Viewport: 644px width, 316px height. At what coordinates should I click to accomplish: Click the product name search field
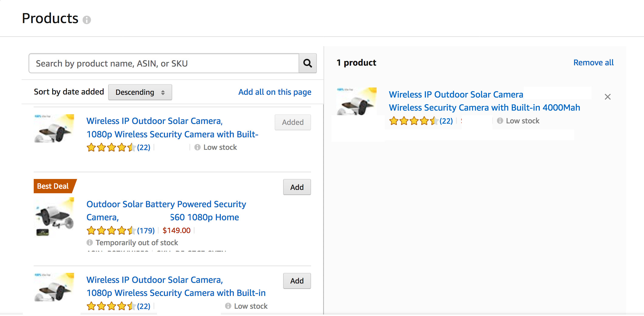[x=164, y=63]
